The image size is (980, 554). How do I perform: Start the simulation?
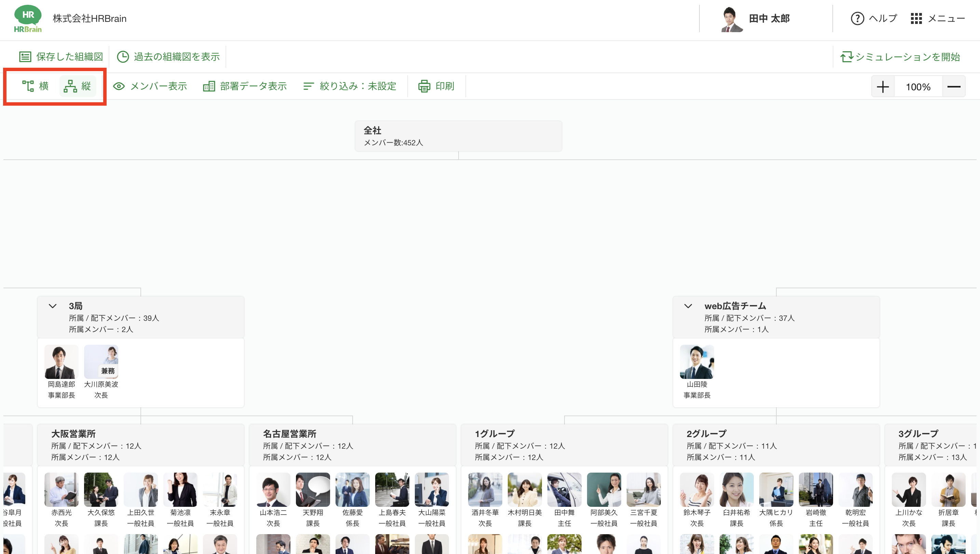[x=900, y=57]
